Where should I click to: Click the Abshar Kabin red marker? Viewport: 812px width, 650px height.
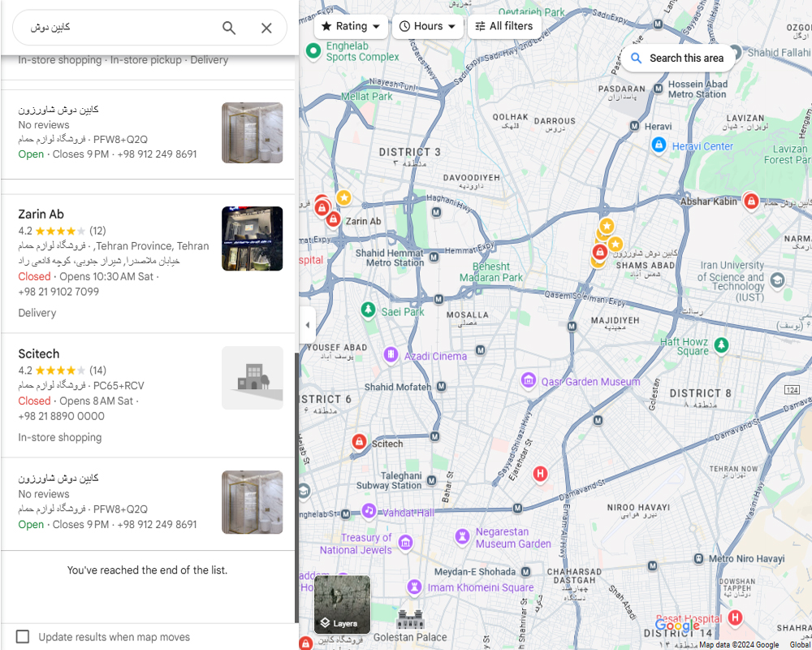click(x=751, y=200)
